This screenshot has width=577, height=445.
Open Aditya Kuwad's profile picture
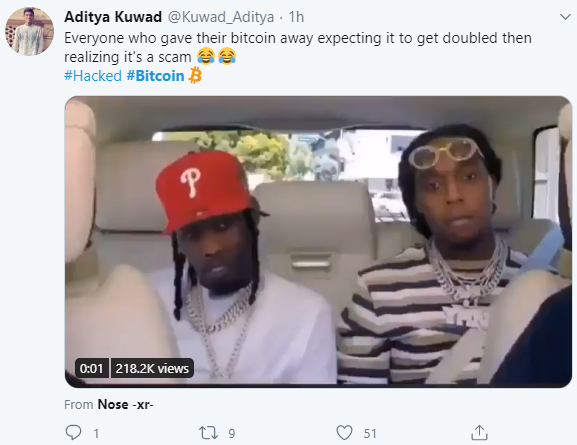coord(29,31)
